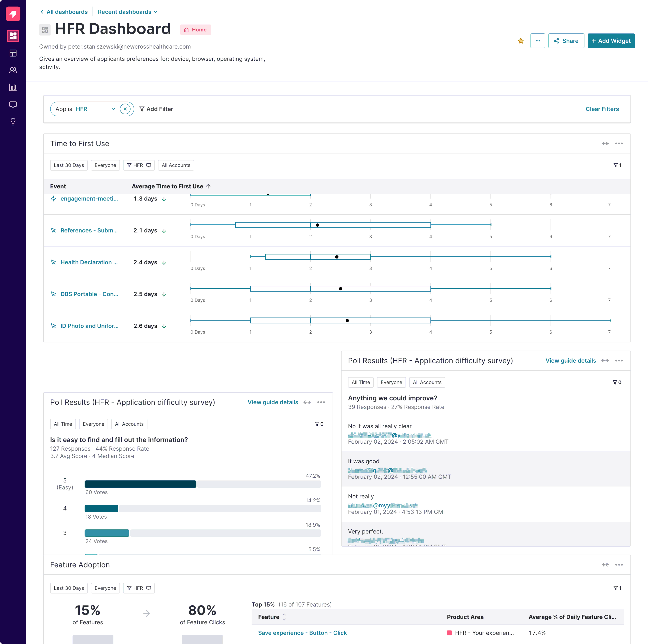This screenshot has height=644, width=648.
Task: Open the App is HFR filter dropdown
Action: (113, 109)
